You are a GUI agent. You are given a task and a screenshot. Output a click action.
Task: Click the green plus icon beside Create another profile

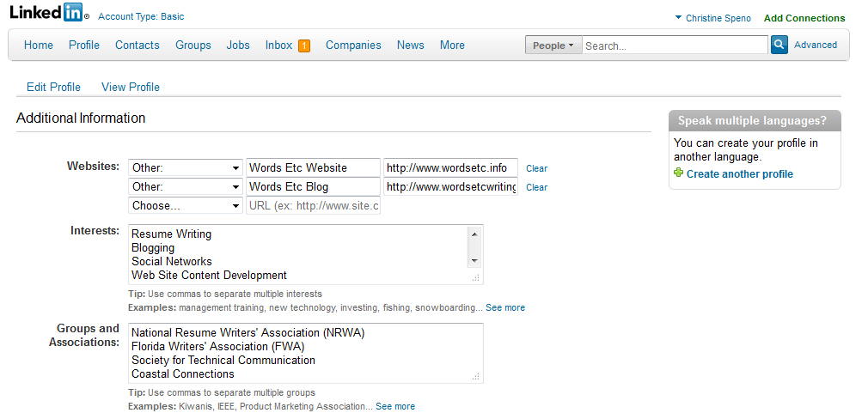coord(679,173)
